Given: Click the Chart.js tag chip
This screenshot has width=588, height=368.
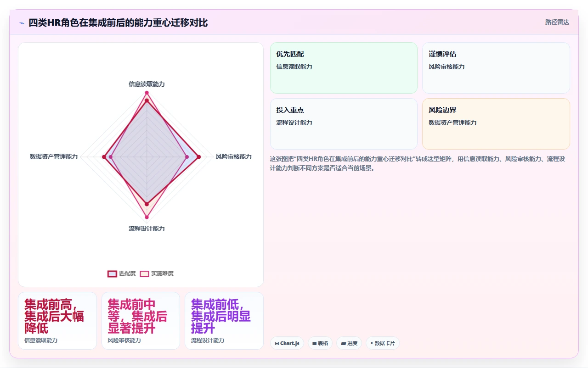Looking at the screenshot, I should pos(287,343).
